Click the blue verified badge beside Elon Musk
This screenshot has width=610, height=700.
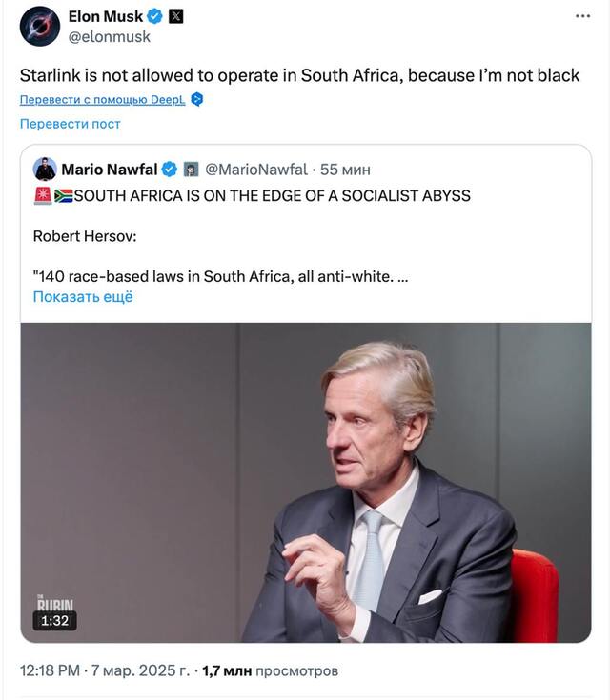155,16
